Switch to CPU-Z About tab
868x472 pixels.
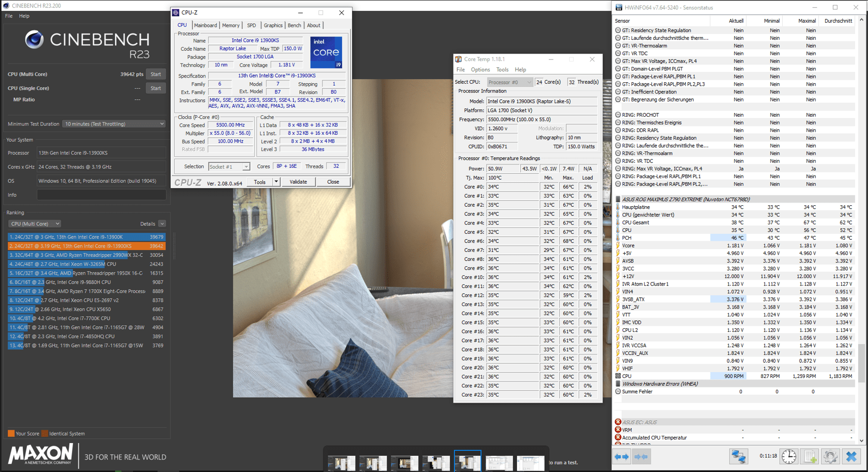coord(314,26)
